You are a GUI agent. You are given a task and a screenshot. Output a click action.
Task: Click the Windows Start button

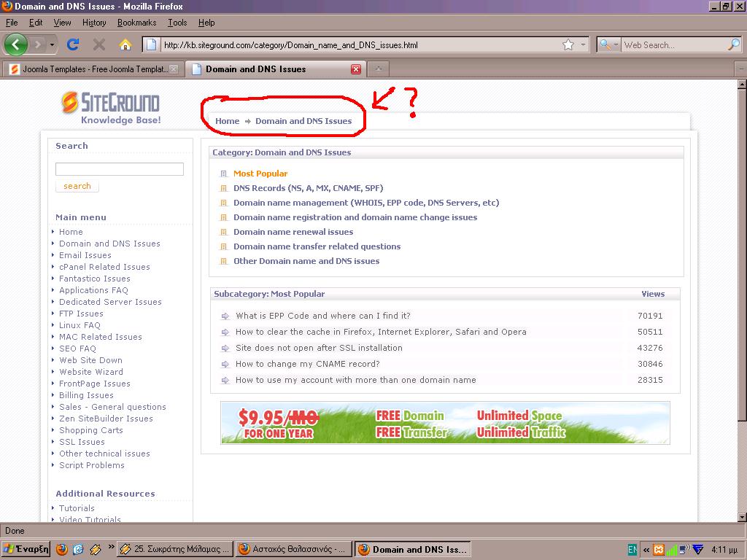pyautogui.click(x=26, y=549)
